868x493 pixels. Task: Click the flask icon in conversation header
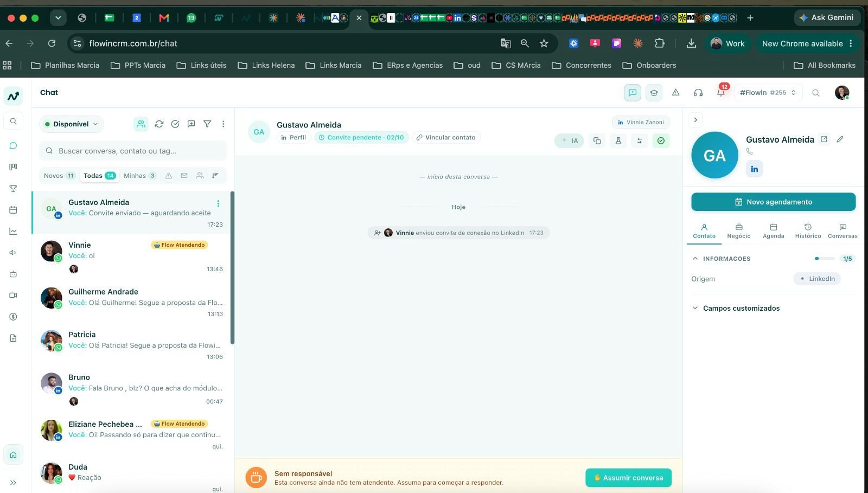[x=618, y=141]
